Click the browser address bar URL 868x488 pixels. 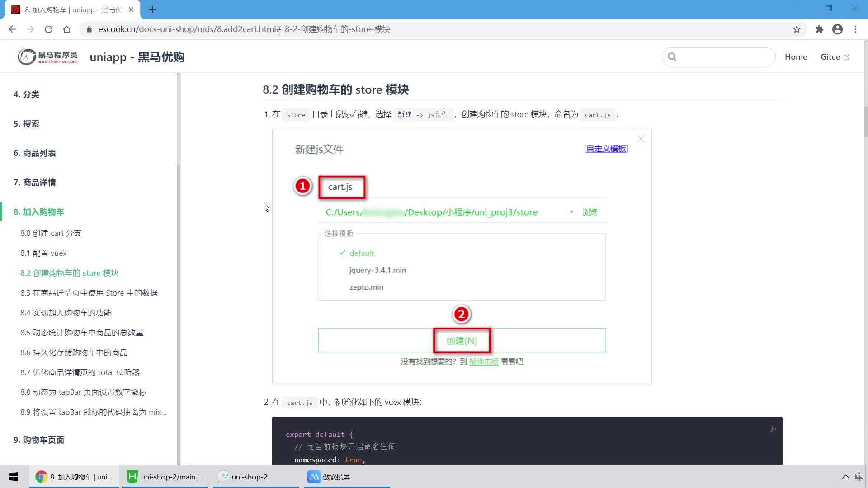[x=244, y=29]
